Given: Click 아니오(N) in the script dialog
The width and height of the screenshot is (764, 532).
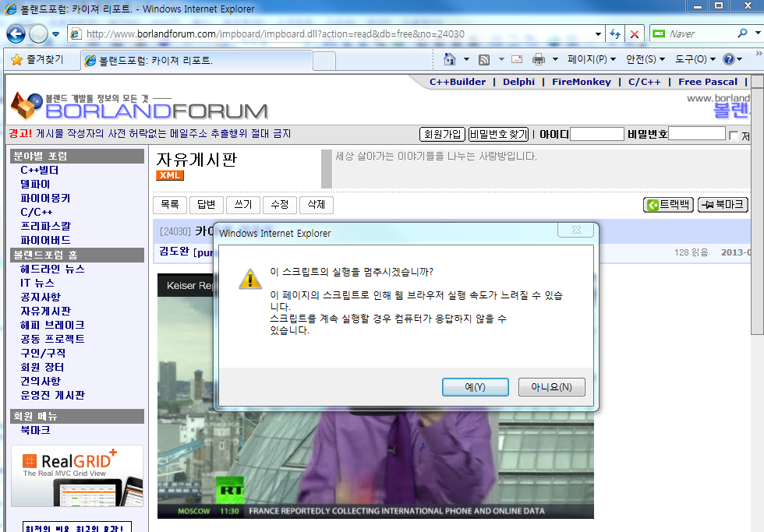Looking at the screenshot, I should click(551, 387).
